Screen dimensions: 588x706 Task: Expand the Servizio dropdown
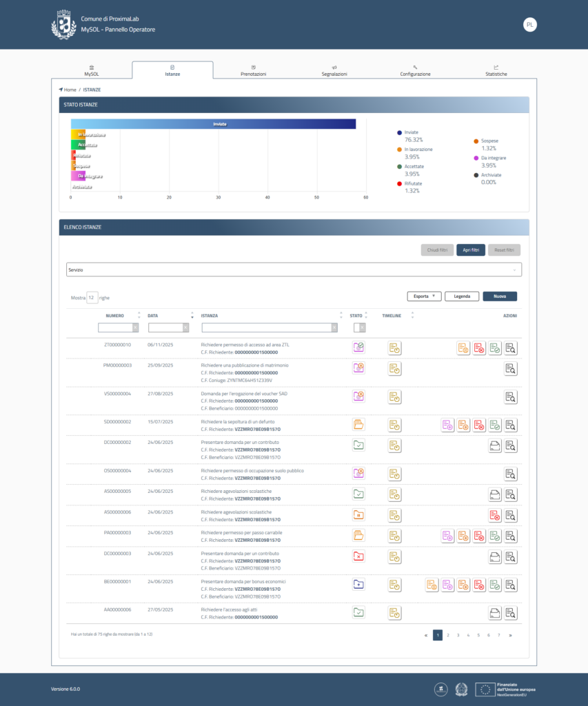[x=294, y=270]
